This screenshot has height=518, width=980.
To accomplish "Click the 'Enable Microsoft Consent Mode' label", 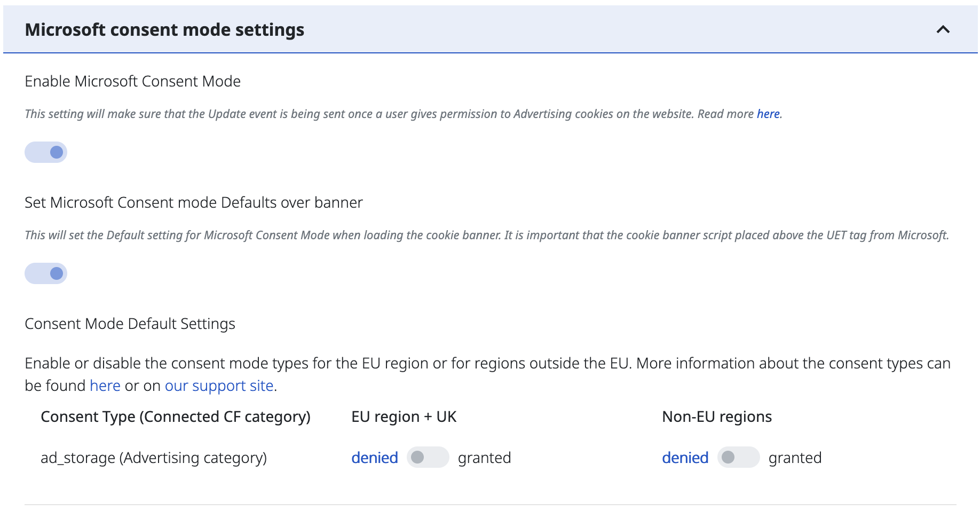I will (132, 81).
